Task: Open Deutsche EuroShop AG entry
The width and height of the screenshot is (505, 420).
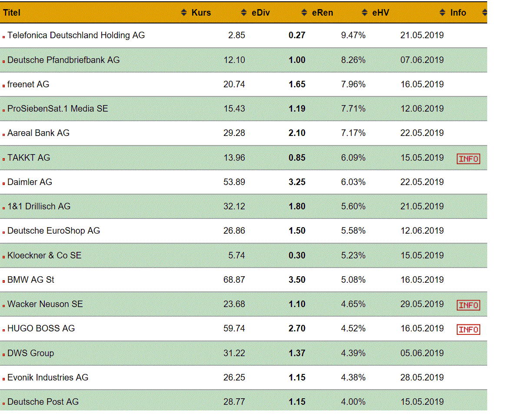Action: (x=54, y=231)
